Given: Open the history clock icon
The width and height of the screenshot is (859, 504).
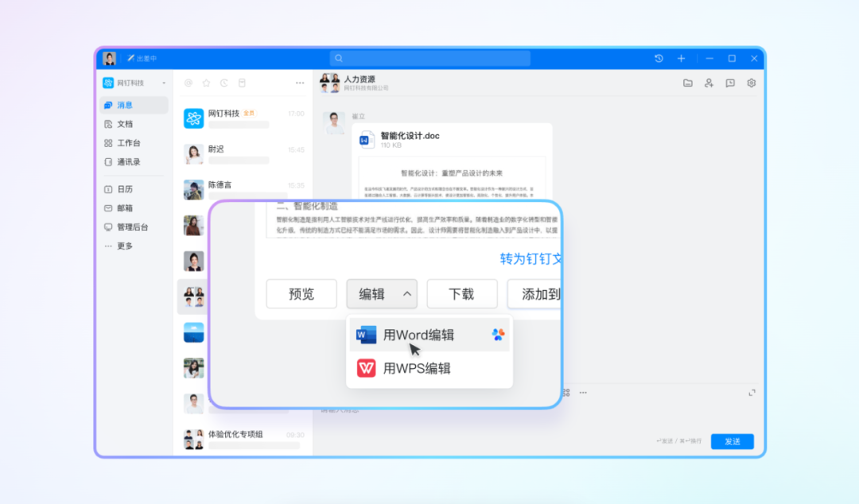Looking at the screenshot, I should click(659, 58).
